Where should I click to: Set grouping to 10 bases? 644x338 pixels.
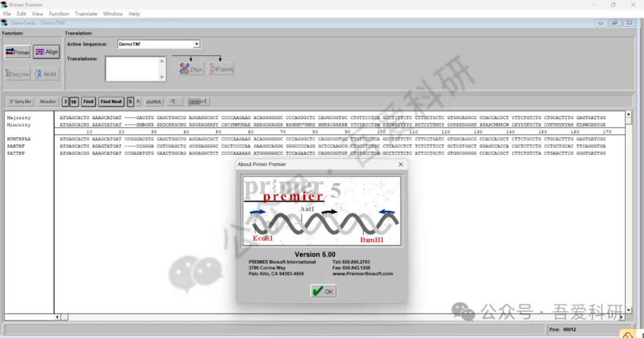[x=73, y=101]
